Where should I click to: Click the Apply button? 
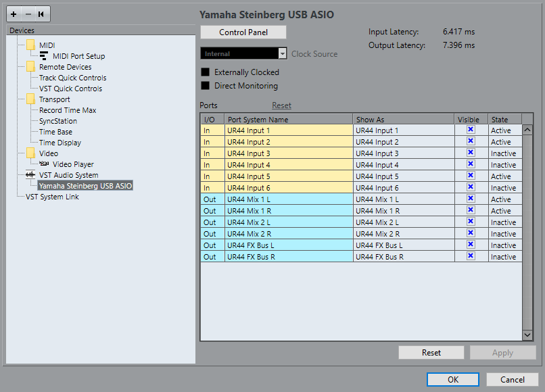pyautogui.click(x=502, y=352)
